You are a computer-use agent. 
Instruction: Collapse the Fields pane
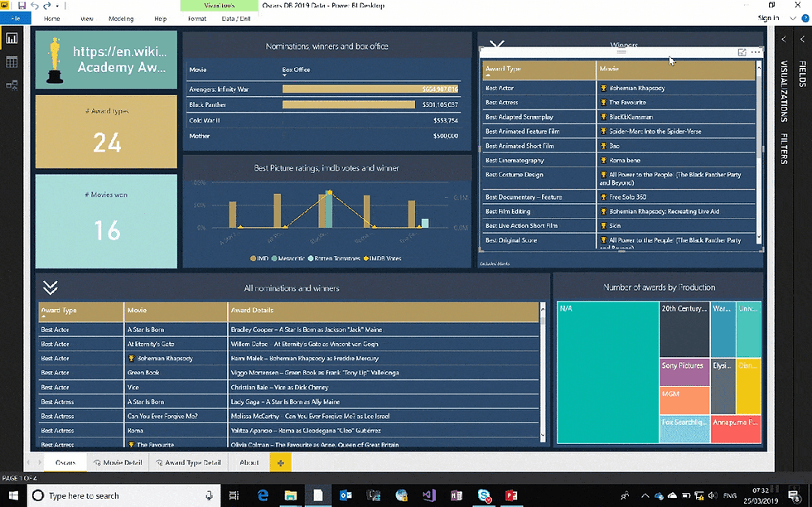coord(800,38)
